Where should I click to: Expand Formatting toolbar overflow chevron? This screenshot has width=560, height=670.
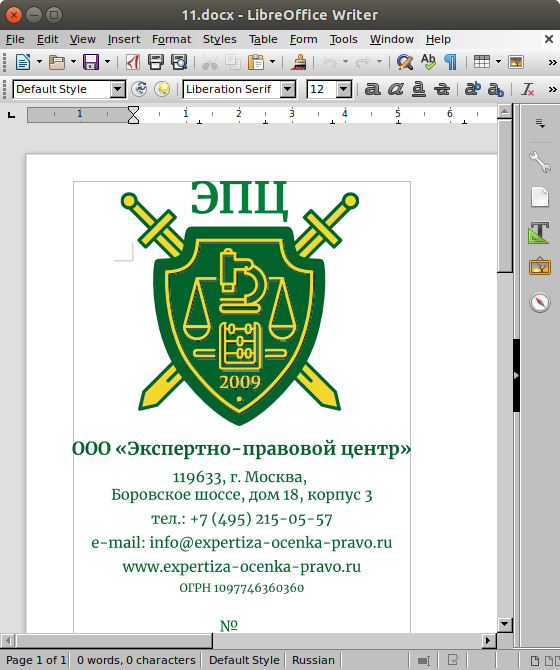point(552,89)
